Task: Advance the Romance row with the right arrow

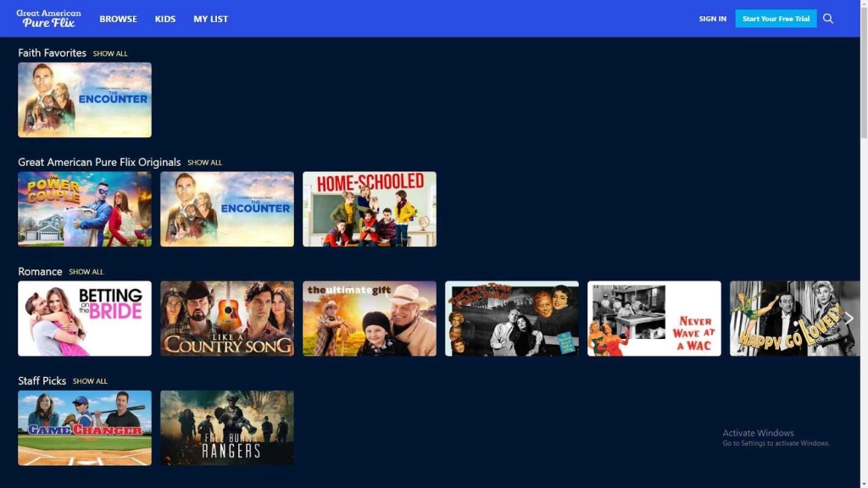Action: [849, 319]
